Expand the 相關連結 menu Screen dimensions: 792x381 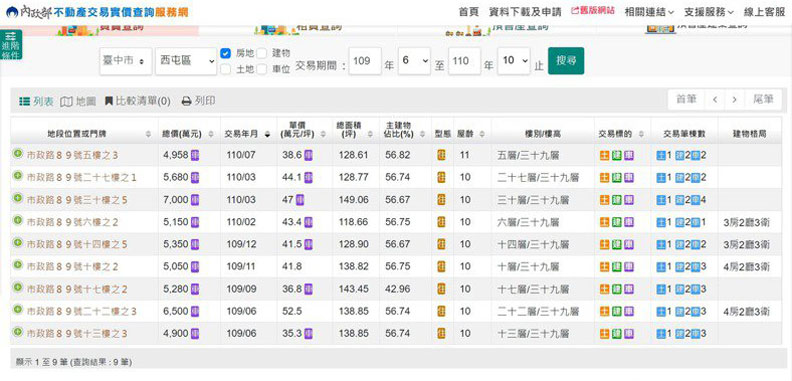point(649,12)
